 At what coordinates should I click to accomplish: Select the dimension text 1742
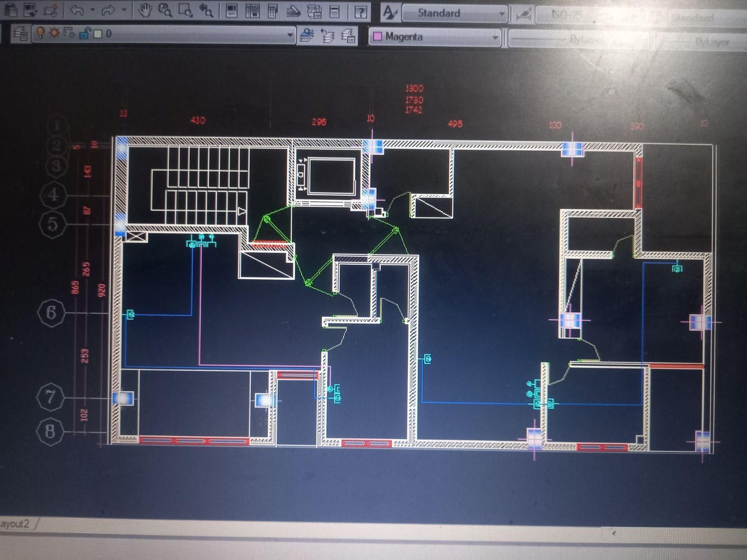(x=413, y=110)
